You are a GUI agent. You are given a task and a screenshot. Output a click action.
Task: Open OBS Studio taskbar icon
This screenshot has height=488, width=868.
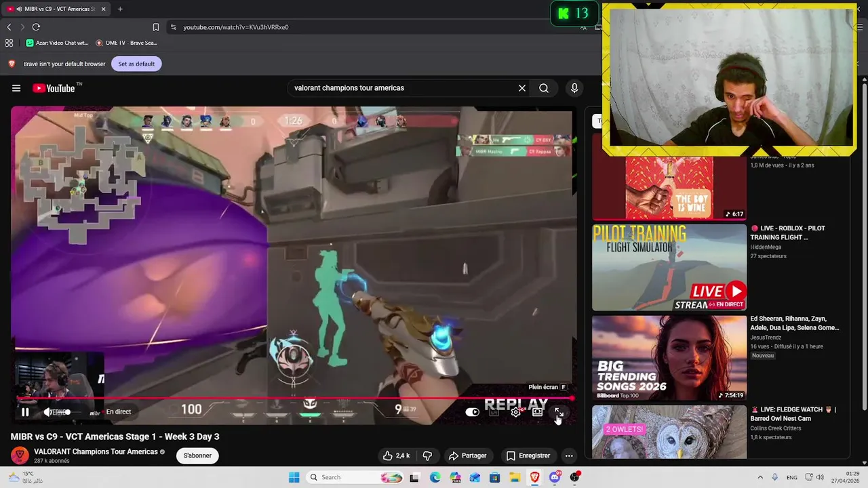575,477
